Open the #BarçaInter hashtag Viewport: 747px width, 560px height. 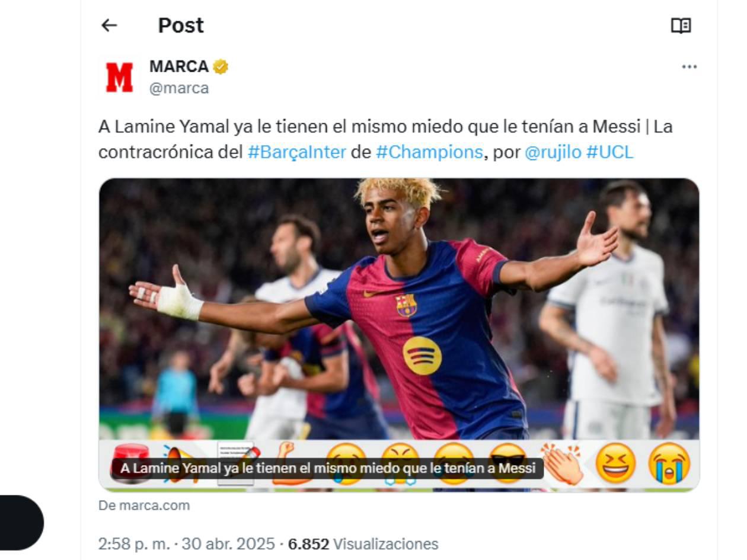[x=296, y=152]
